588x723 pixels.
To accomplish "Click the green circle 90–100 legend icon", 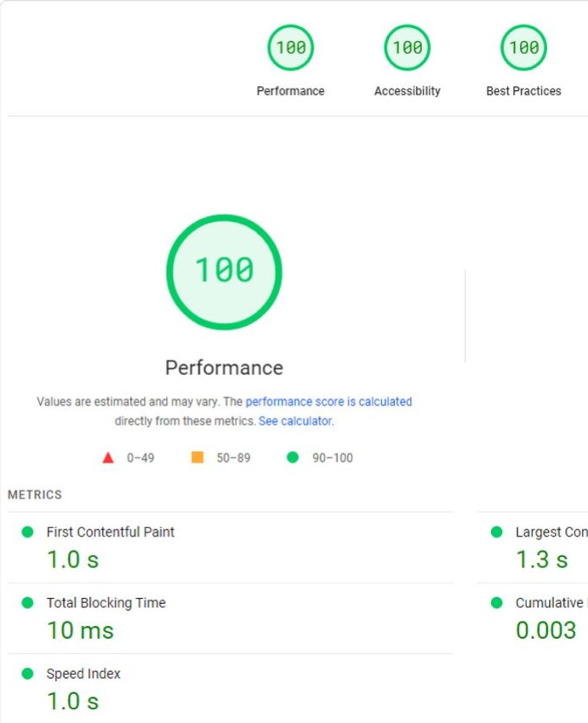I will [293, 458].
